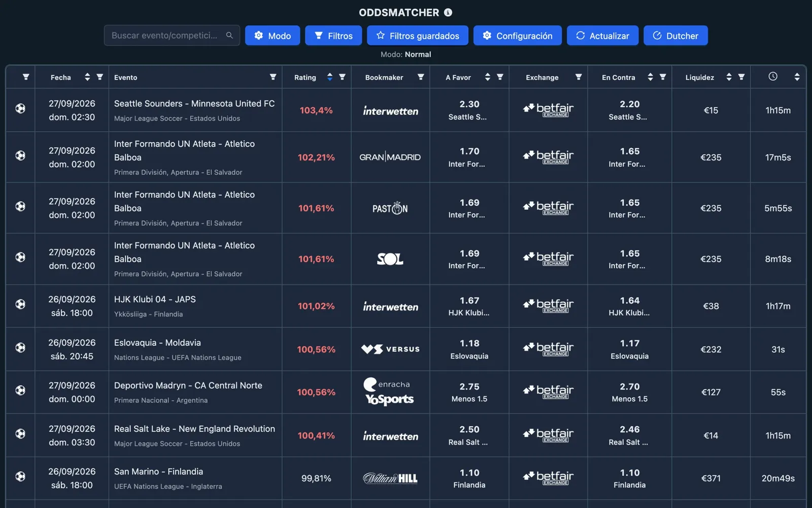Click the search magnifier icon

click(229, 36)
